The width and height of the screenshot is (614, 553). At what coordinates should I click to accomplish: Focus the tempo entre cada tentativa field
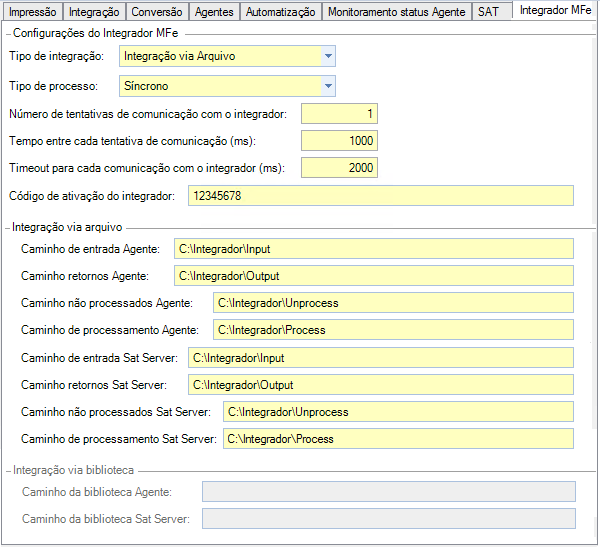[339, 141]
